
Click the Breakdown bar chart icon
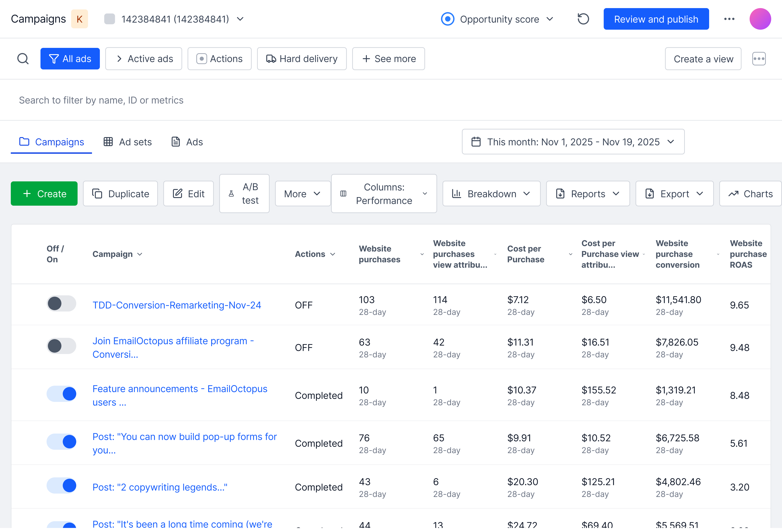pyautogui.click(x=456, y=194)
